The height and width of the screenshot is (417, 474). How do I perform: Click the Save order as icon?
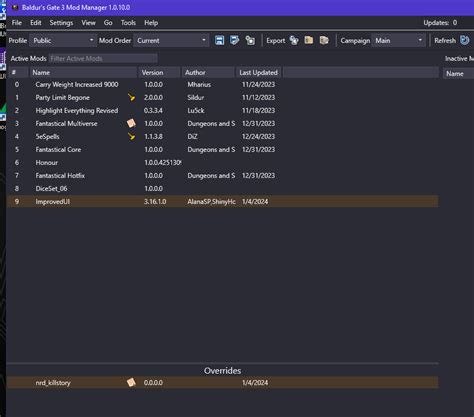point(234,40)
